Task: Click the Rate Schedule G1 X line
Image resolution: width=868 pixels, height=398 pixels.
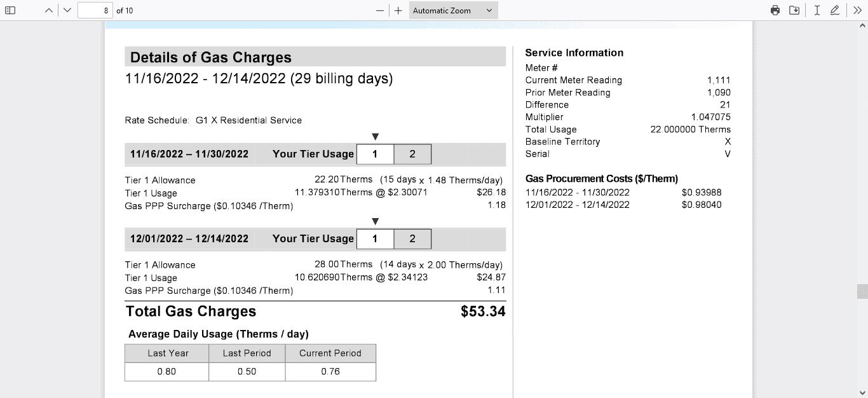Action: [214, 120]
